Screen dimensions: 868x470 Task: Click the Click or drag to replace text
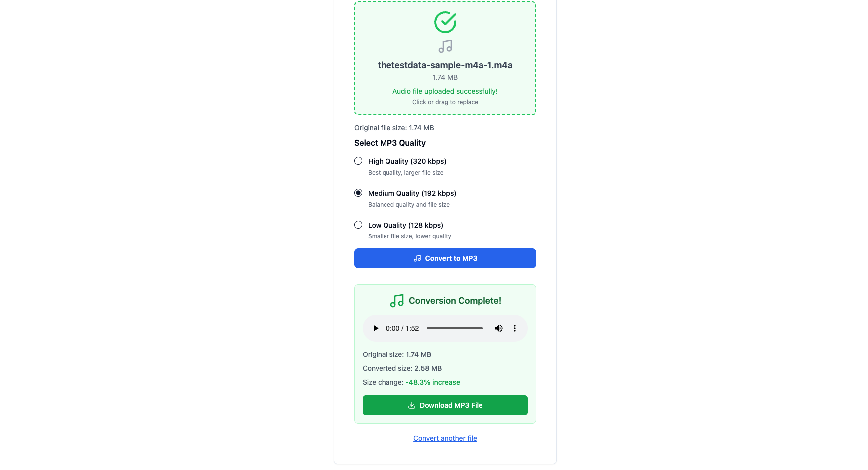[x=445, y=102]
